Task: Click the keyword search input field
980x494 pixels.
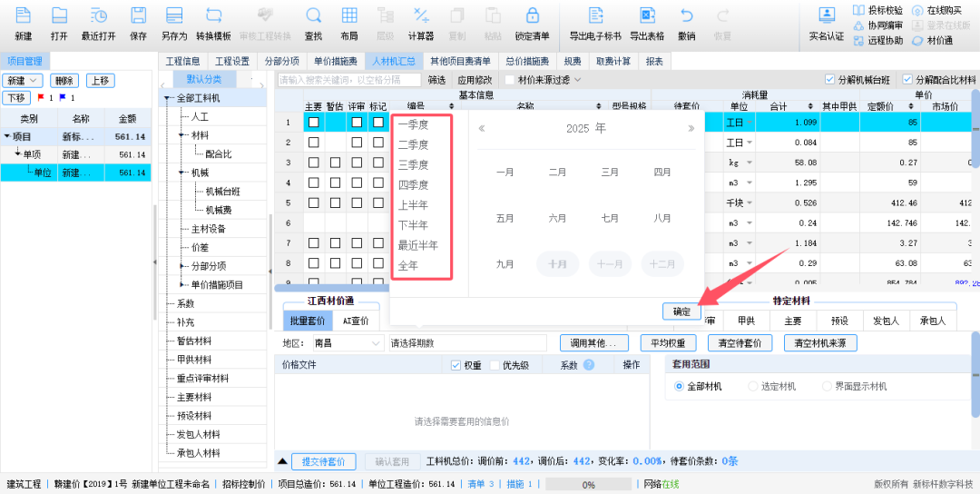Action: coord(349,80)
